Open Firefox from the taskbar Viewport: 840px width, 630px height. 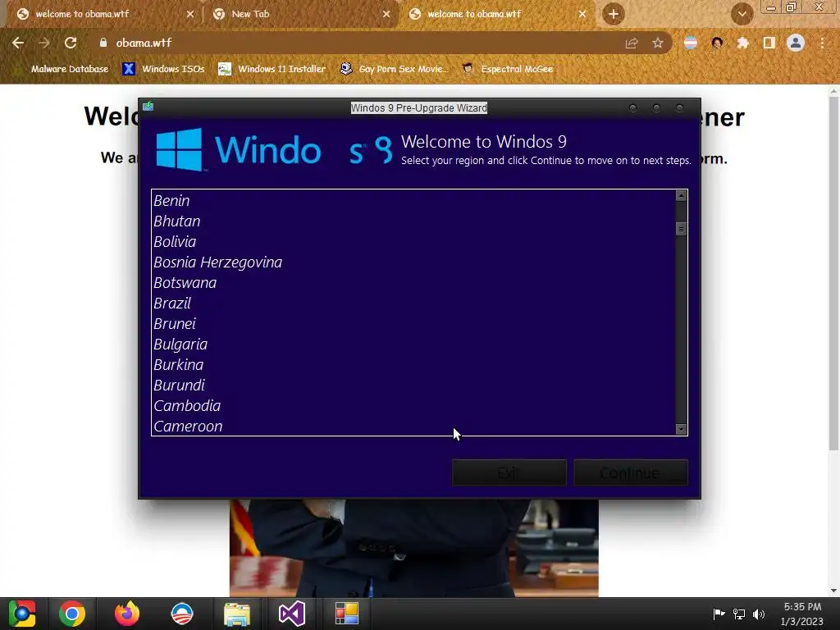point(127,614)
